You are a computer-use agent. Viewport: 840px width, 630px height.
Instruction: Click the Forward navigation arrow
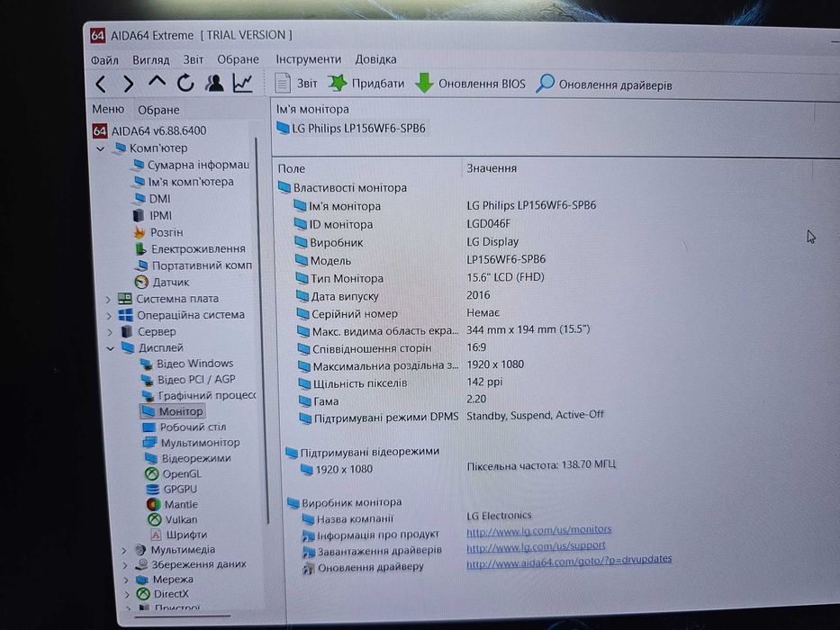[128, 84]
